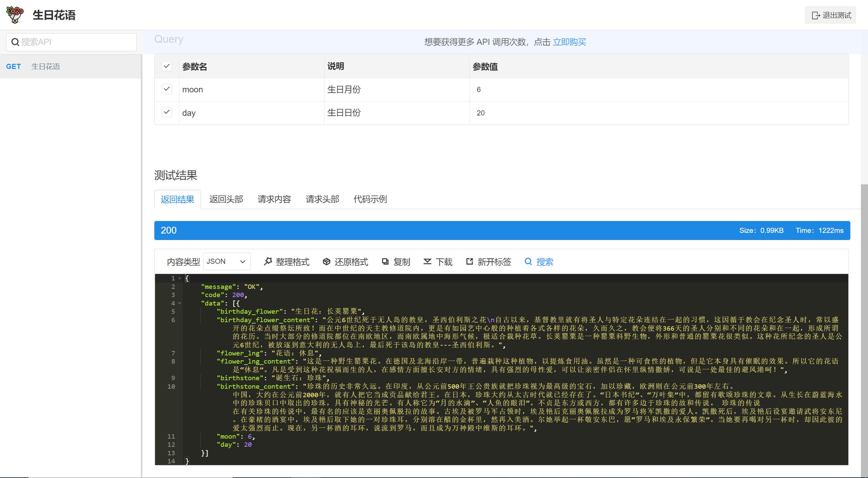This screenshot has height=478, width=868.
Task: Click the bouquet logo next to 生日花语
Action: [14, 15]
